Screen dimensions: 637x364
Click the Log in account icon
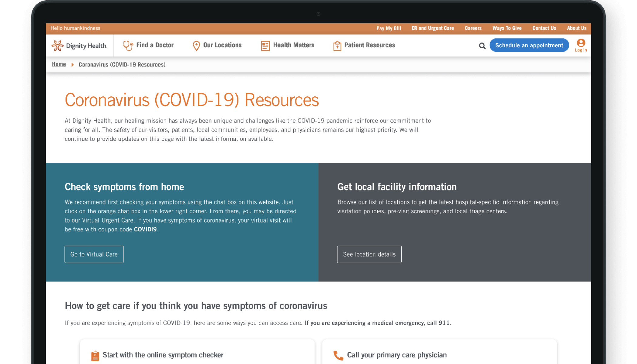click(x=581, y=44)
